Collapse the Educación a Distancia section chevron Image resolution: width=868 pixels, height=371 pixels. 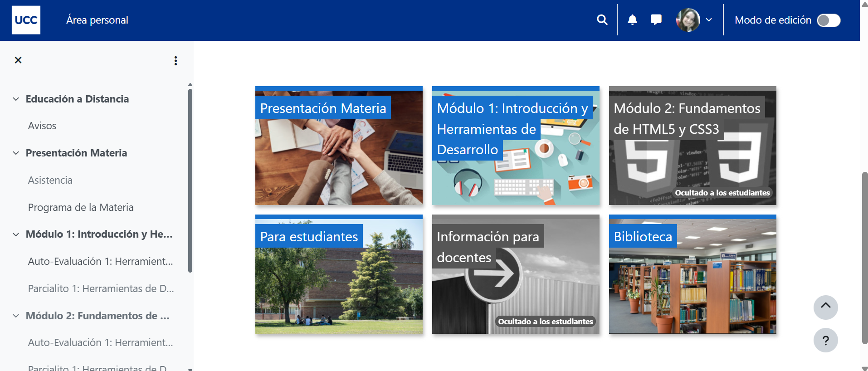16,99
